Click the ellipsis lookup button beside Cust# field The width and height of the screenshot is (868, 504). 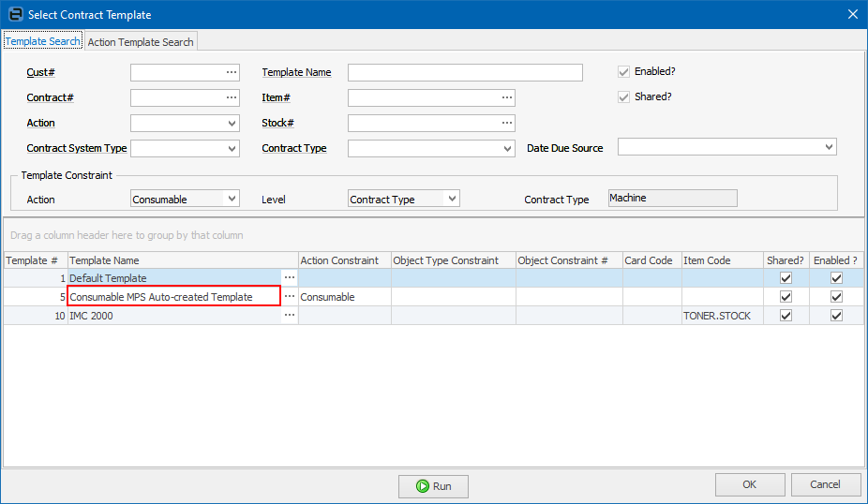click(232, 72)
